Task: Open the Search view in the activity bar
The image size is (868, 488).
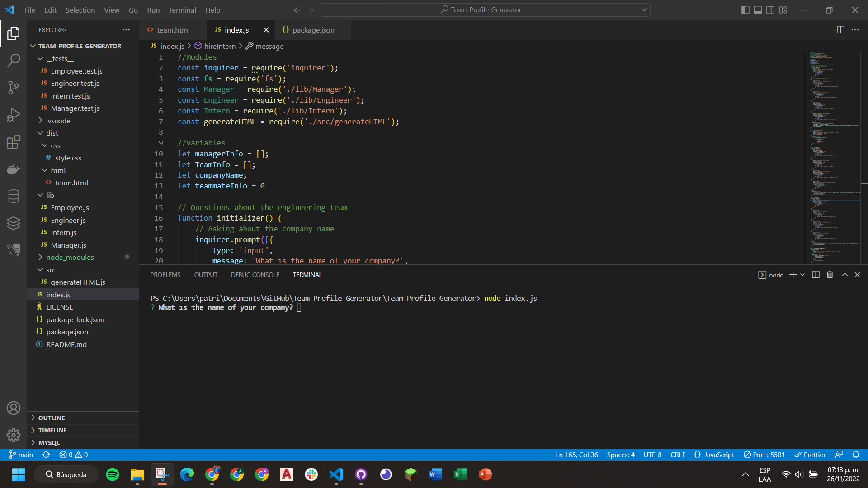Action: click(x=14, y=60)
